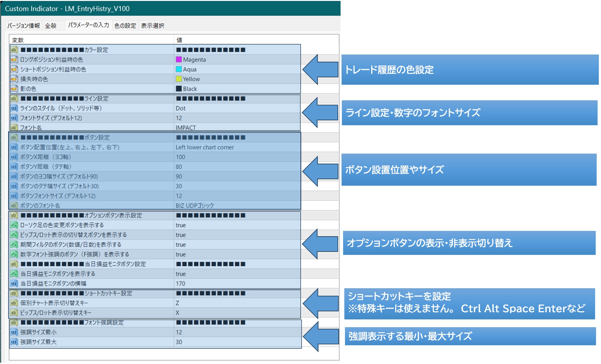
Task: Click the 変数 column header
Action: pos(18,40)
